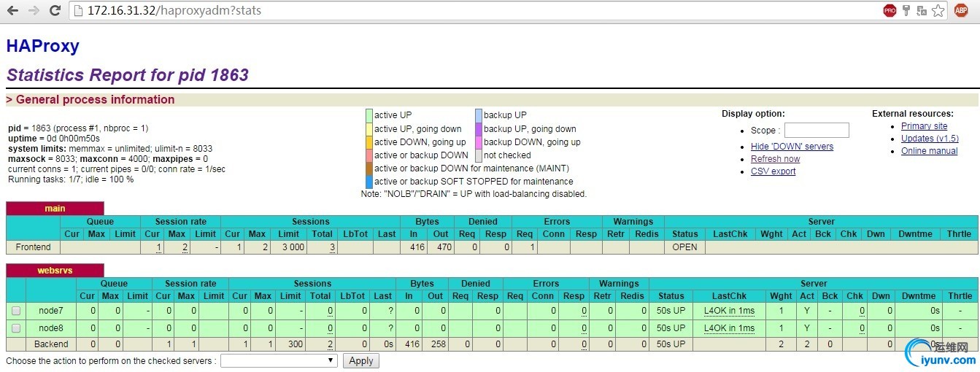
Task: Click the websrvs proxy title tab
Action: pyautogui.click(x=55, y=271)
